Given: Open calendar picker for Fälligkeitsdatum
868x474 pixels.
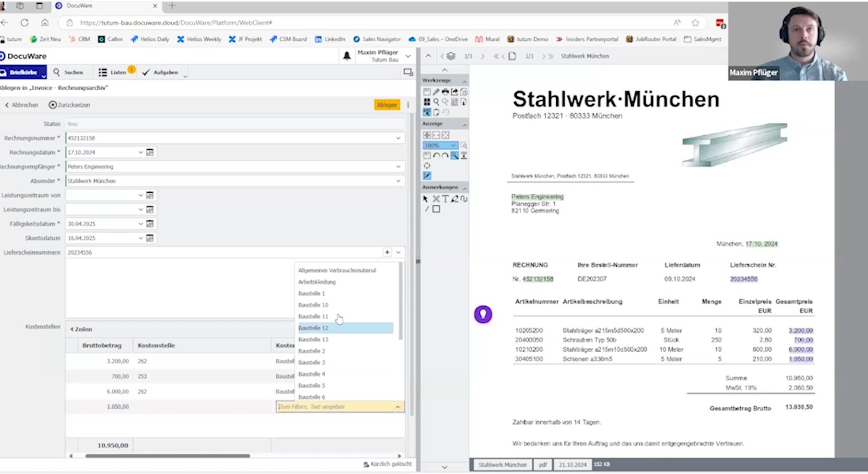Looking at the screenshot, I should click(x=150, y=224).
